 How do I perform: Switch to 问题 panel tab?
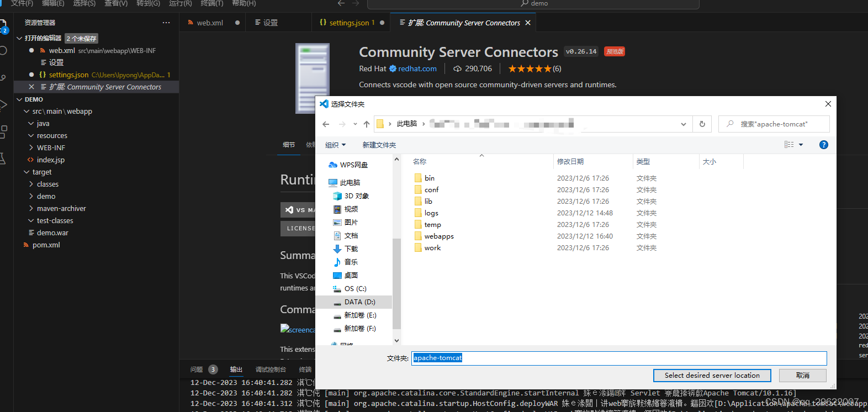point(197,369)
